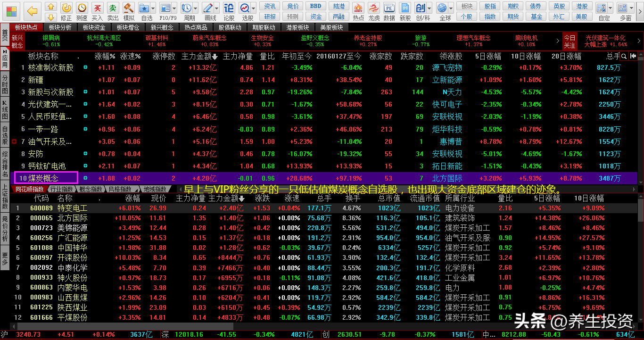Expand the 自选 dropdown arrow
Viewport: 644px width, 340px height.
(153, 8)
